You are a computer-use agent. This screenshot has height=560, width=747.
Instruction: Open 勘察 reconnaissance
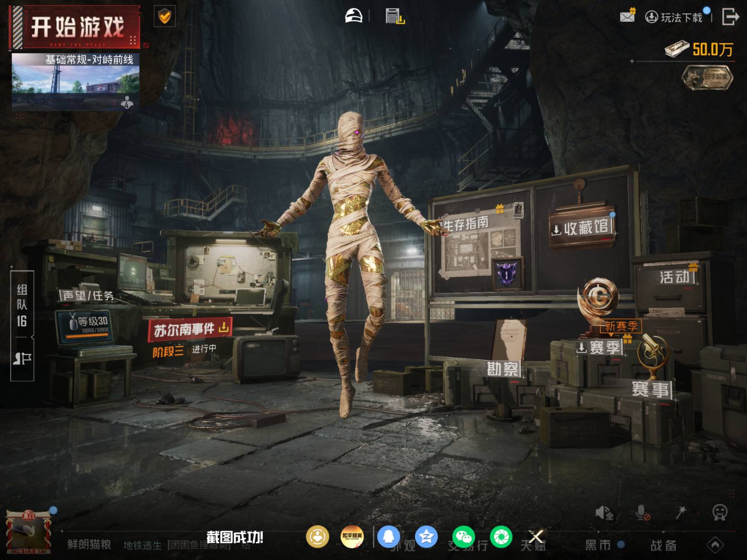502,369
